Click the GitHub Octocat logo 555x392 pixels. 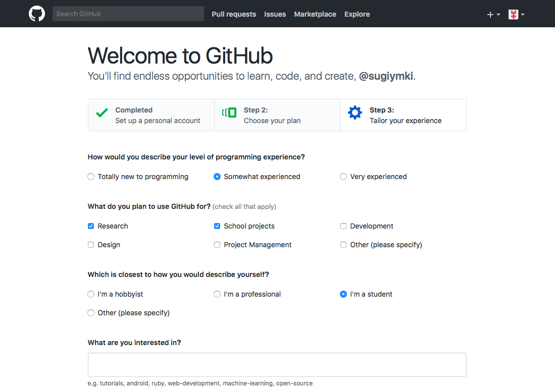pos(37,14)
